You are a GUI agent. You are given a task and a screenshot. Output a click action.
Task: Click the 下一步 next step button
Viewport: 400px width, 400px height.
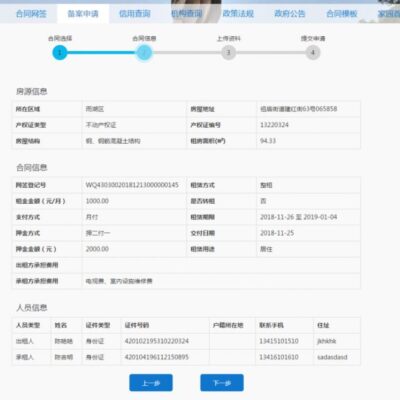click(222, 383)
